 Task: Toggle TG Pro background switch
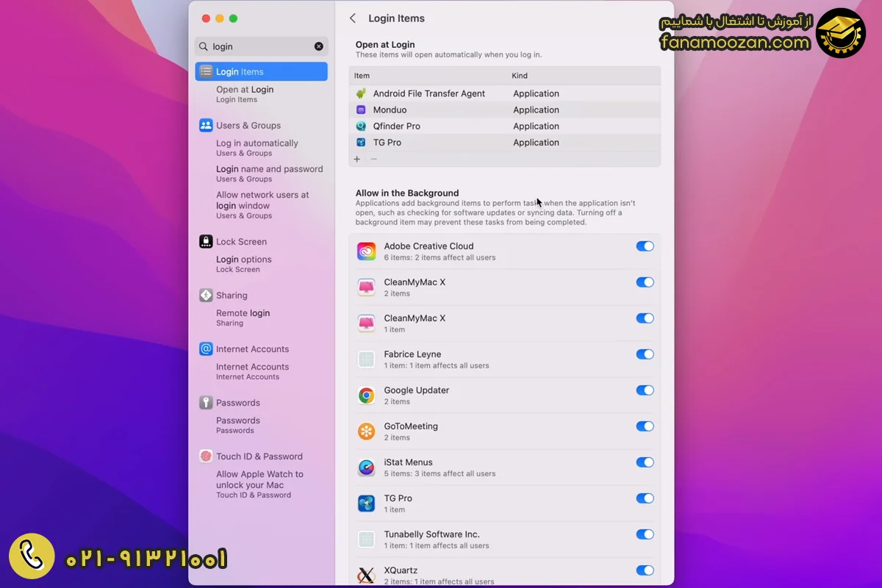pos(645,498)
